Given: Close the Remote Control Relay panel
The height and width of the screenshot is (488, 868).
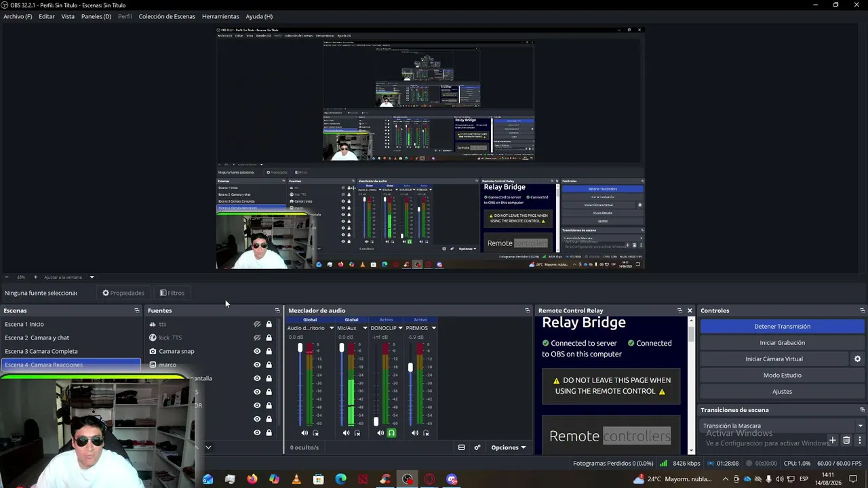Looking at the screenshot, I should pyautogui.click(x=690, y=310).
